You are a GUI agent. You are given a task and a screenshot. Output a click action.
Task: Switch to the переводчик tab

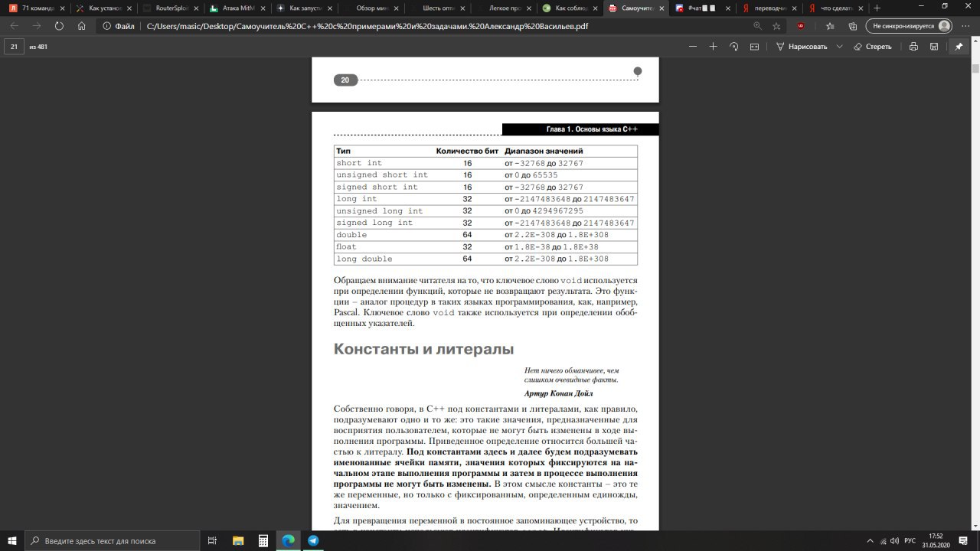(x=768, y=8)
